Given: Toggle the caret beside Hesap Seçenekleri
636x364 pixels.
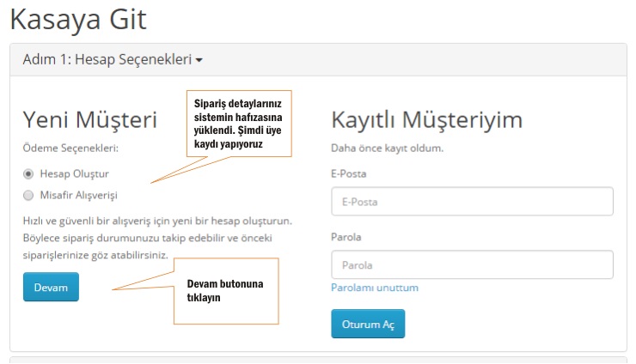Looking at the screenshot, I should (199, 61).
